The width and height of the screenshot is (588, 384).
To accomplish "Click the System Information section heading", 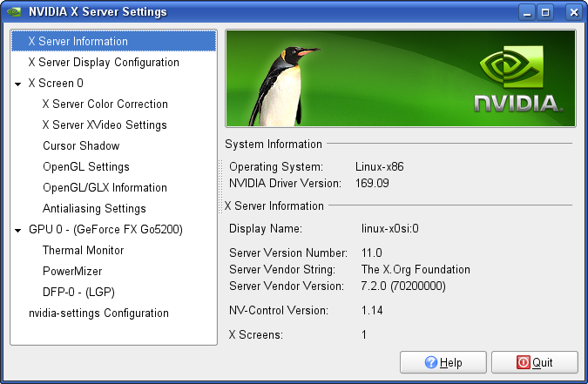I will [274, 144].
